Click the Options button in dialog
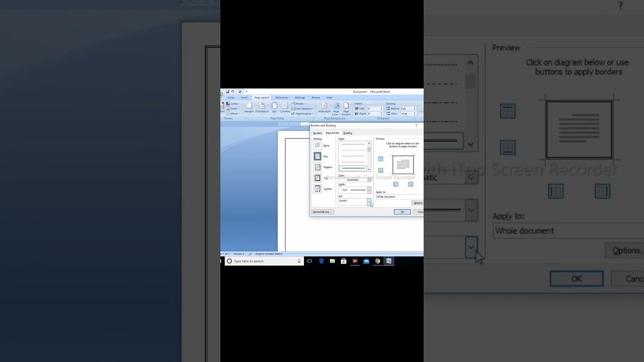Image resolution: width=644 pixels, height=362 pixels. click(x=418, y=203)
